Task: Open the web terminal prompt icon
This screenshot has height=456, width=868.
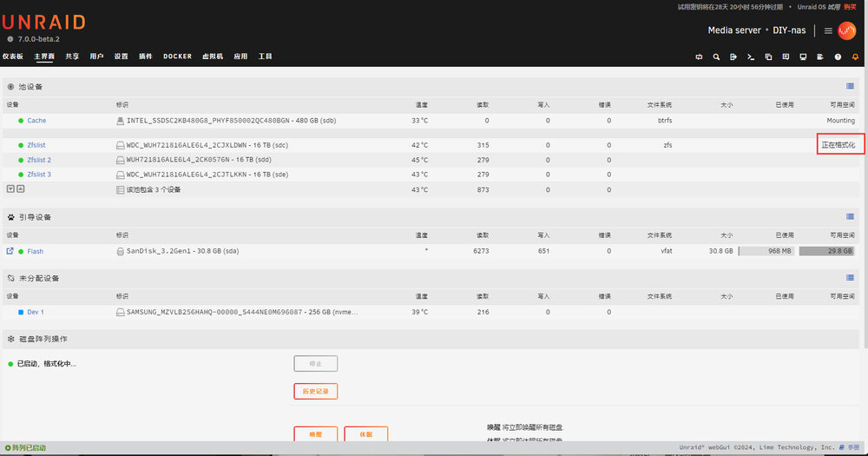Action: point(751,56)
